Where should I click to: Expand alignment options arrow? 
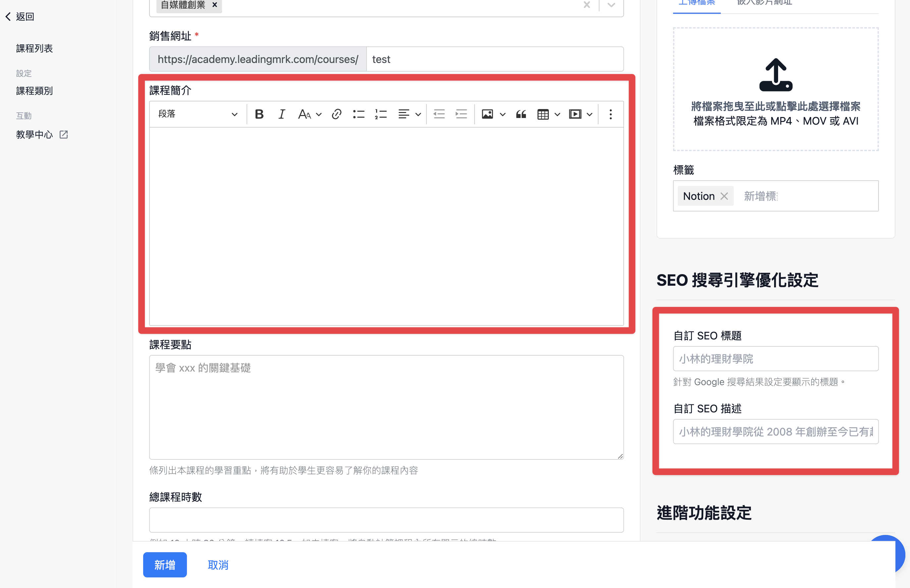tap(418, 115)
